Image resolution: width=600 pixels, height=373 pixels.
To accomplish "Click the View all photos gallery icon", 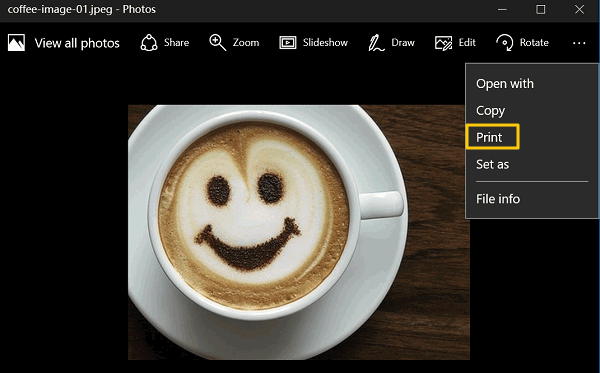I will (16, 42).
